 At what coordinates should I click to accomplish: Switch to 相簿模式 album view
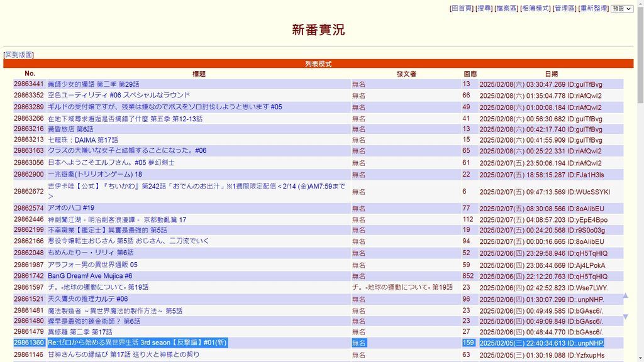pos(535,9)
